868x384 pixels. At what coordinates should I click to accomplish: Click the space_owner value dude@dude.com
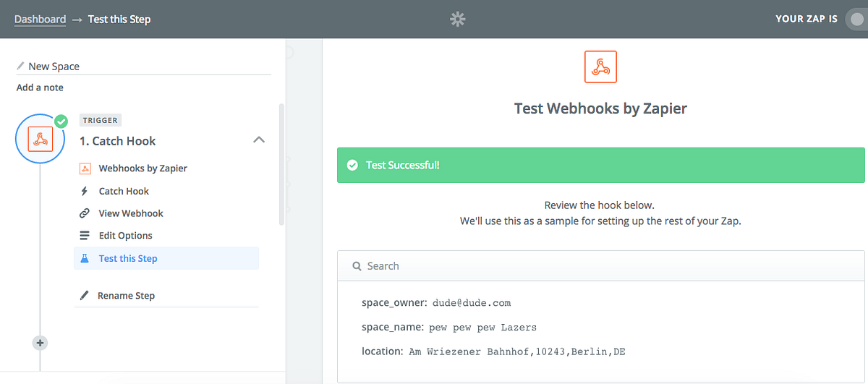tap(472, 303)
